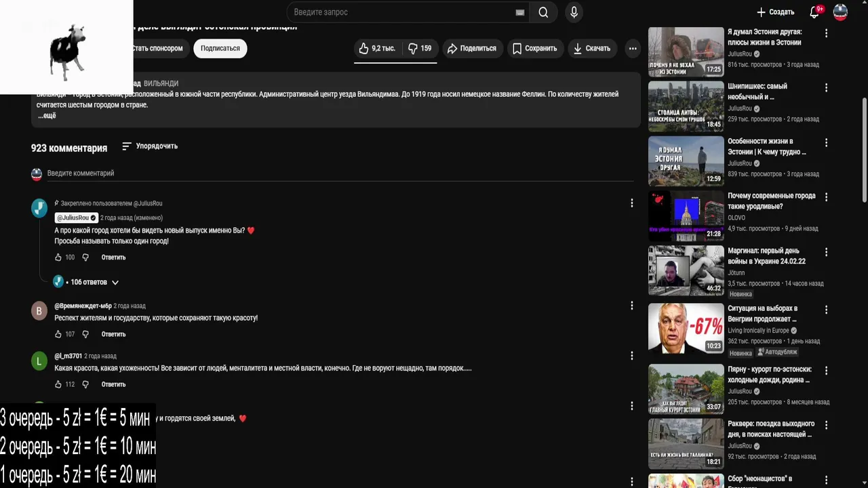Open the 33:07 Пярну video thumbnail
Viewport: 868px width, 488px height.
click(x=686, y=389)
